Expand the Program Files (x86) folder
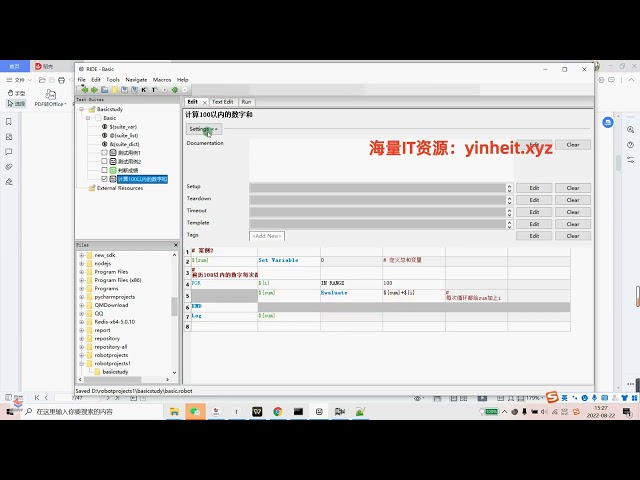The image size is (640, 480). 81,280
